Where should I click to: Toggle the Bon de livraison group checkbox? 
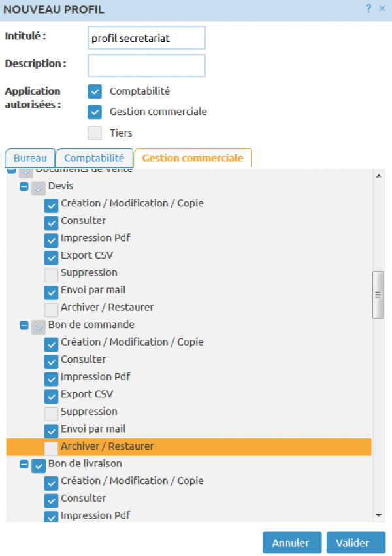pyautogui.click(x=38, y=465)
